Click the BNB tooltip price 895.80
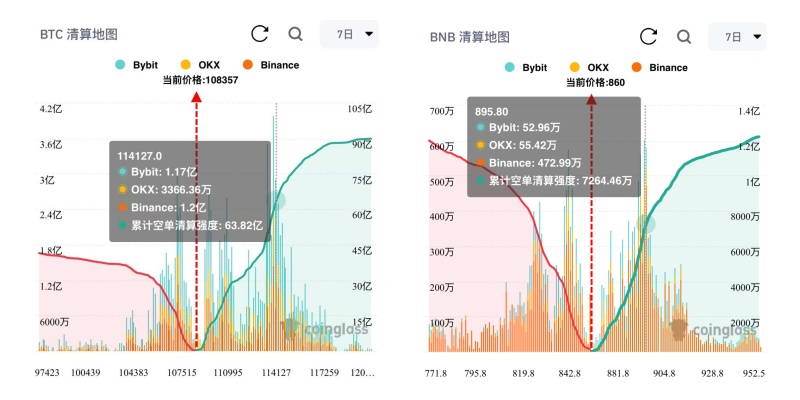The image size is (800, 400). click(491, 111)
